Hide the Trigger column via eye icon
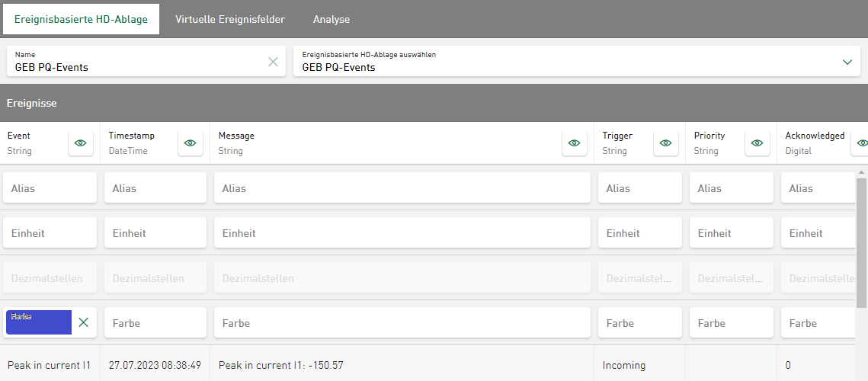 [x=666, y=143]
